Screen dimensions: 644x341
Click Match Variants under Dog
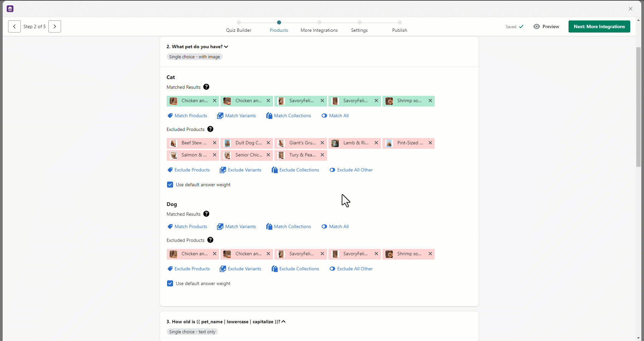pyautogui.click(x=236, y=227)
